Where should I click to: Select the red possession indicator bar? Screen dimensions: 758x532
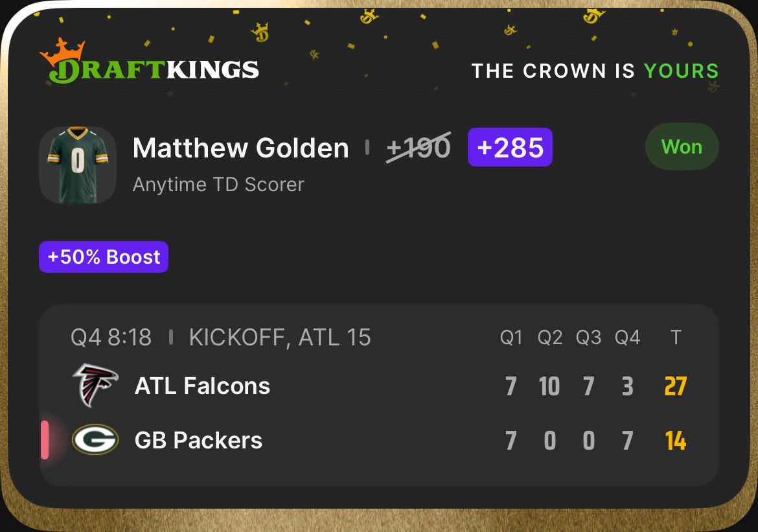coord(45,439)
